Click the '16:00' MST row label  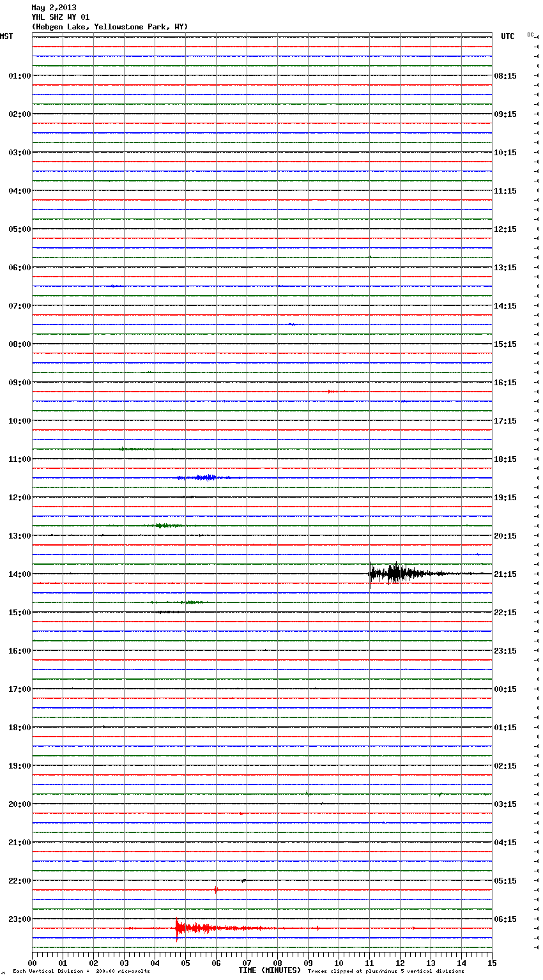(x=20, y=651)
